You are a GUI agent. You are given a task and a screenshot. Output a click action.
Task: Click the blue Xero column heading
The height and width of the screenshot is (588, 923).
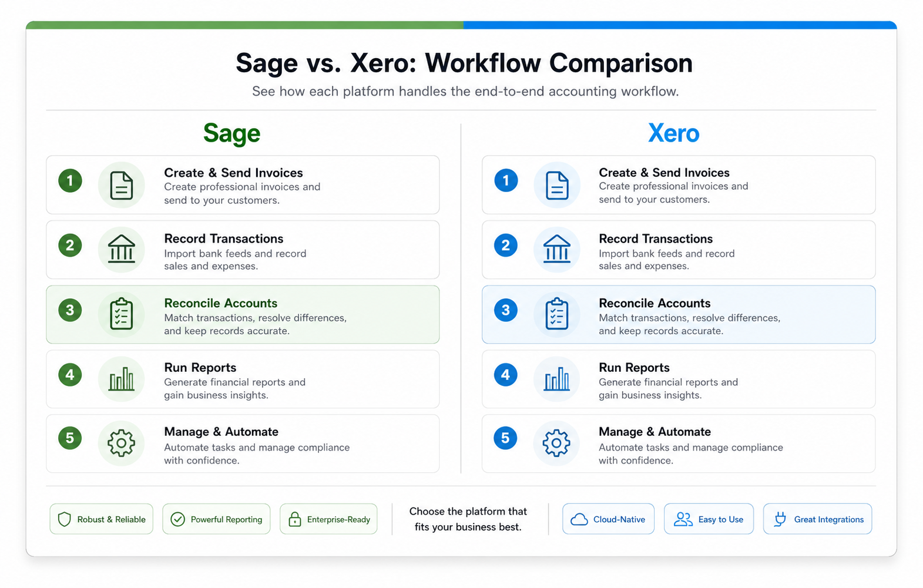(674, 133)
